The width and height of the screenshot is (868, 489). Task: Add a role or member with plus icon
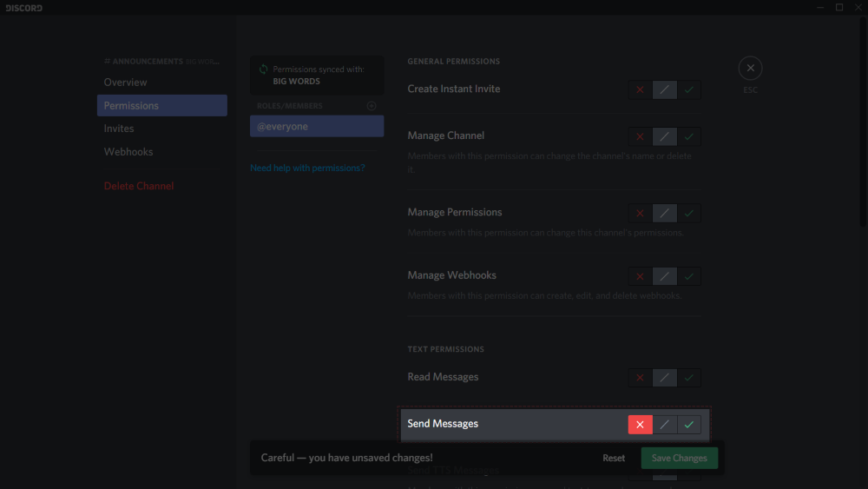(x=372, y=106)
